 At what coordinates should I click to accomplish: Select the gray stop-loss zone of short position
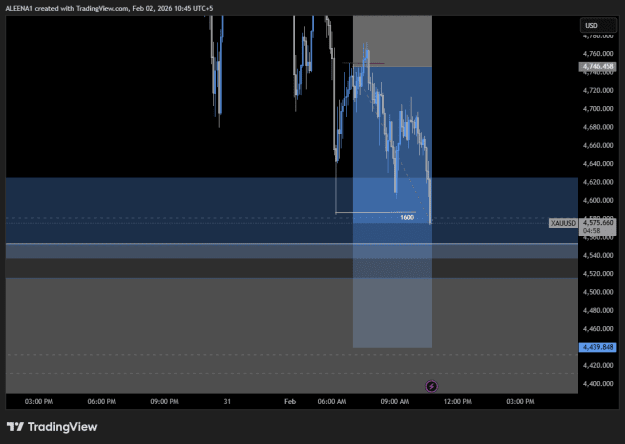[392, 41]
